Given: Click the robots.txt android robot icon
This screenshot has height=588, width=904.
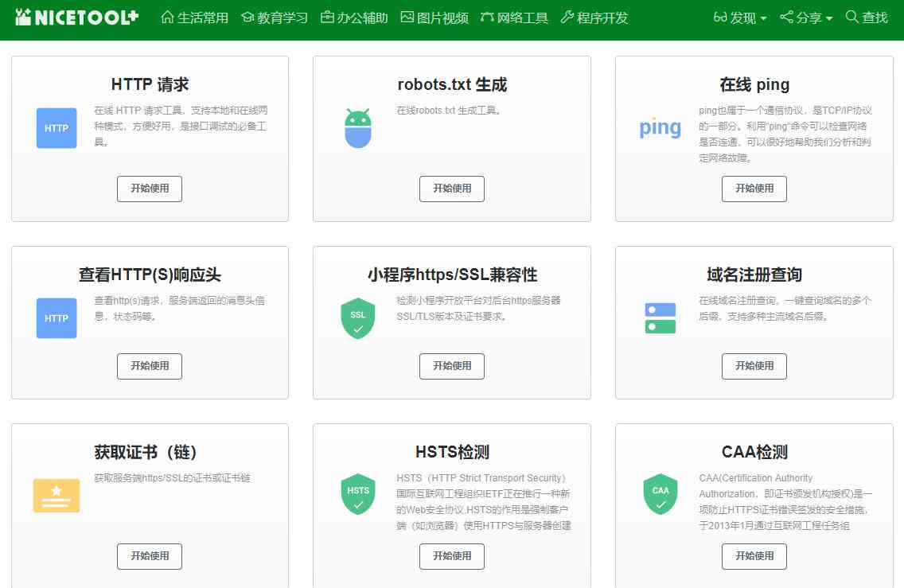Looking at the screenshot, I should click(358, 128).
